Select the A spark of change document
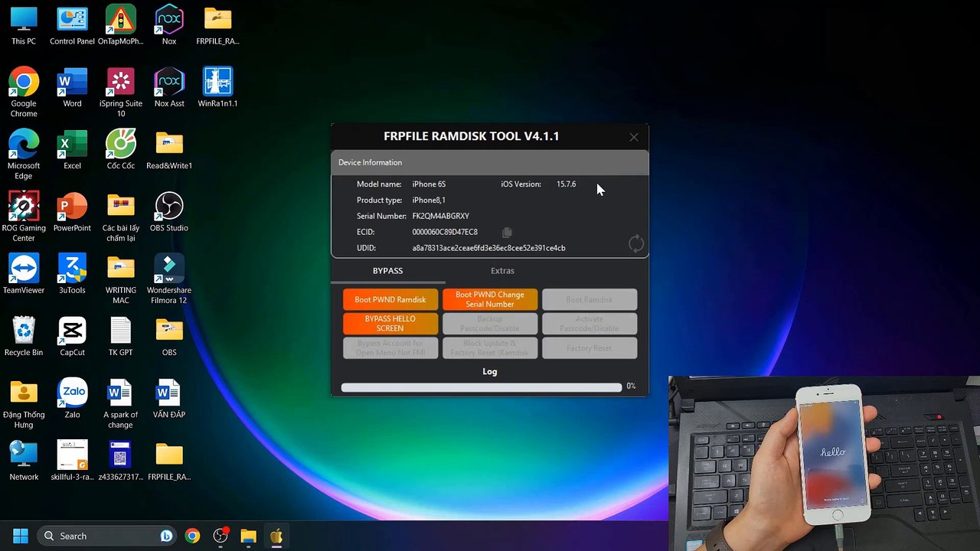980x551 pixels. (x=121, y=404)
